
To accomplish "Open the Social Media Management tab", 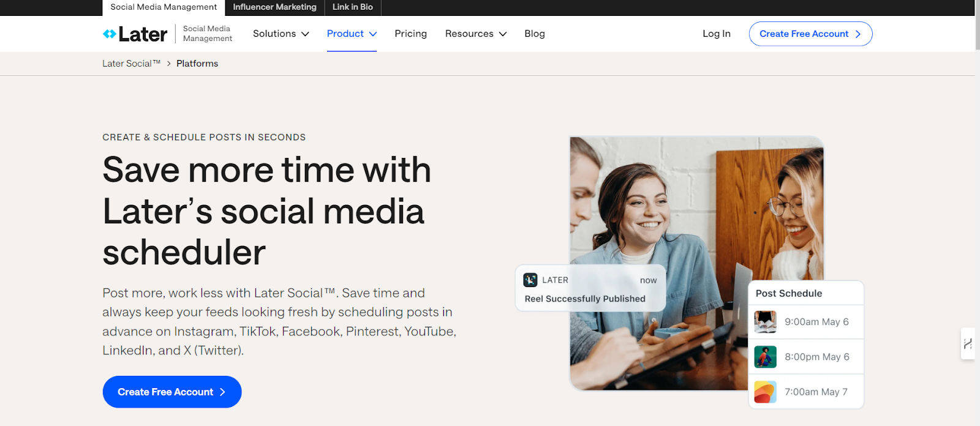I will click(164, 7).
